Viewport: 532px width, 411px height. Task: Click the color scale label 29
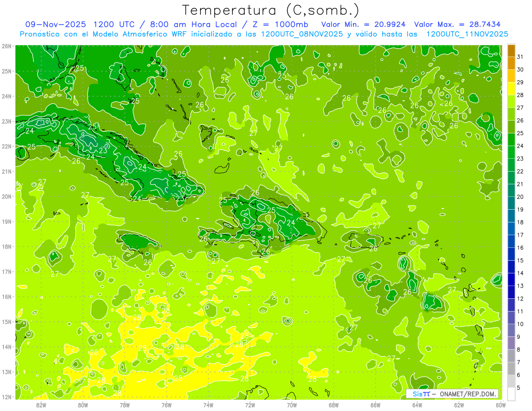(x=520, y=82)
